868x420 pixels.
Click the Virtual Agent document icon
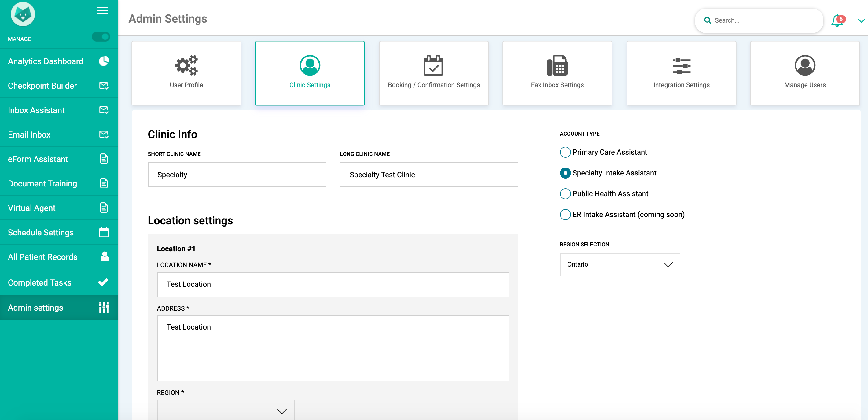104,208
